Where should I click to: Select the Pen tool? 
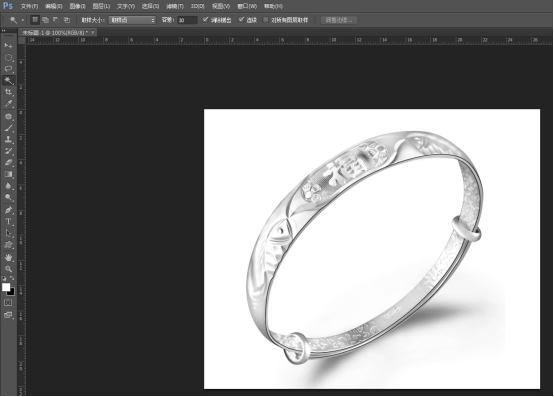(8, 210)
